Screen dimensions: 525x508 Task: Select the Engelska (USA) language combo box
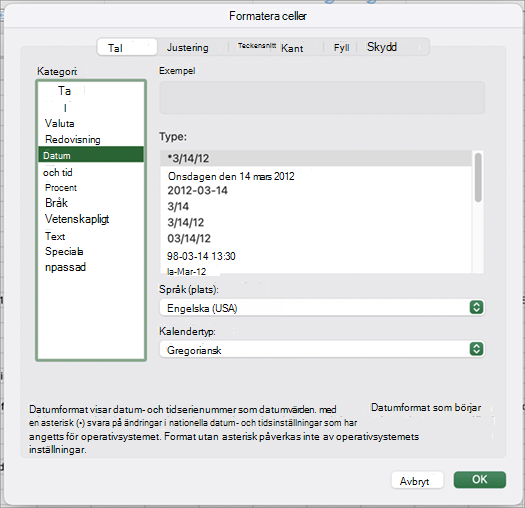(322, 307)
